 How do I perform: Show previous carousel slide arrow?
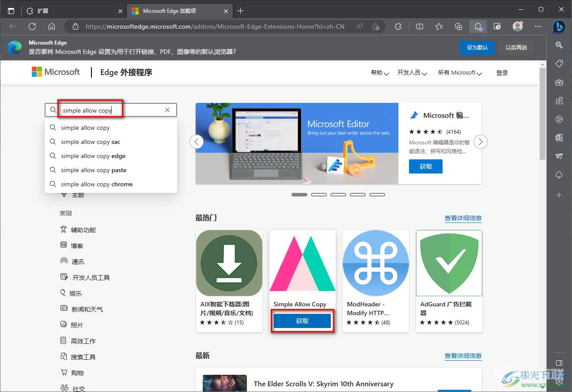pos(197,142)
